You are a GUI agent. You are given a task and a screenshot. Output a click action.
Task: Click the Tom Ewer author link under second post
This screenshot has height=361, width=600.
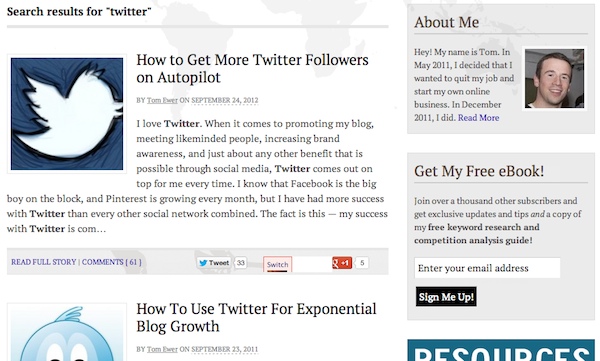coord(162,349)
